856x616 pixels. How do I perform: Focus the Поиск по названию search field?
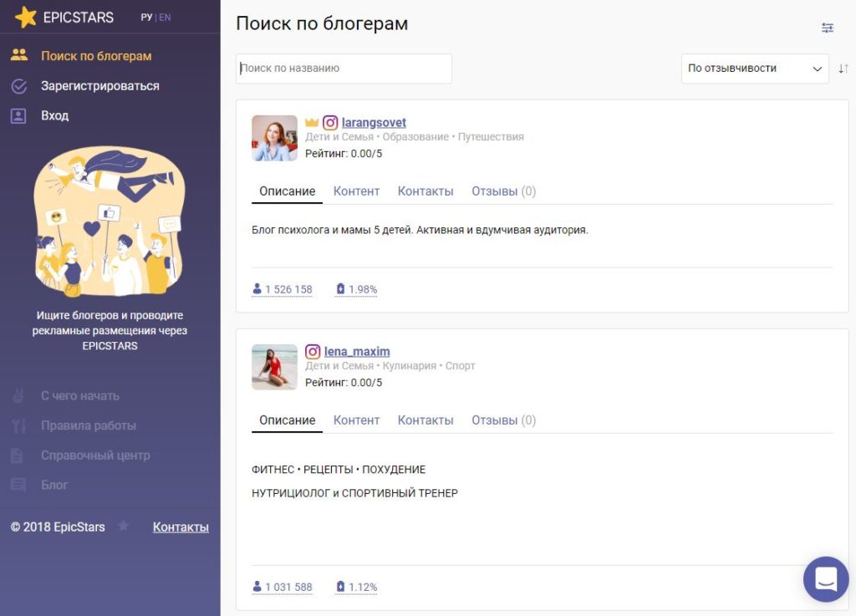[344, 69]
